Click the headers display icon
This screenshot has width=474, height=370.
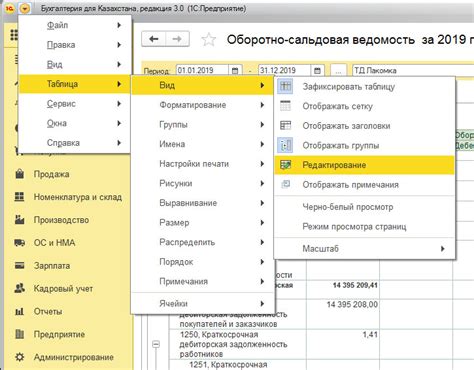tap(285, 126)
